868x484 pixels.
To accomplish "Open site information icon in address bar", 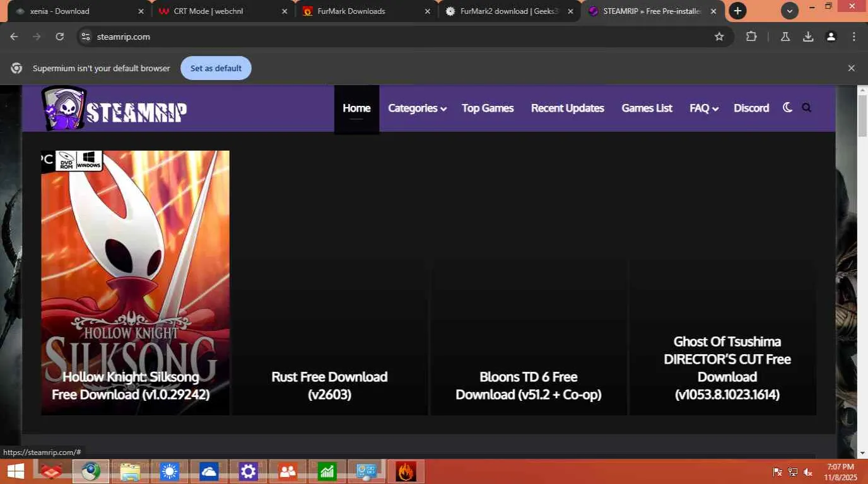I will [x=86, y=37].
